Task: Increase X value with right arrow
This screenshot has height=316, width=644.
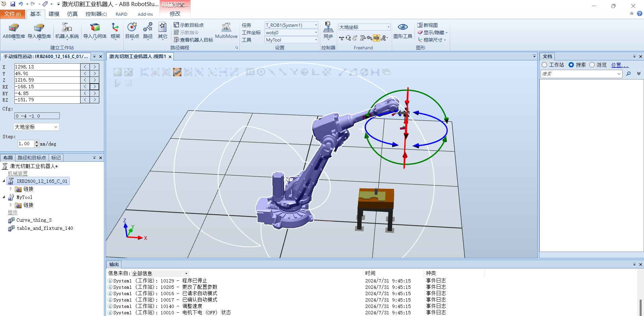Action: [95, 67]
